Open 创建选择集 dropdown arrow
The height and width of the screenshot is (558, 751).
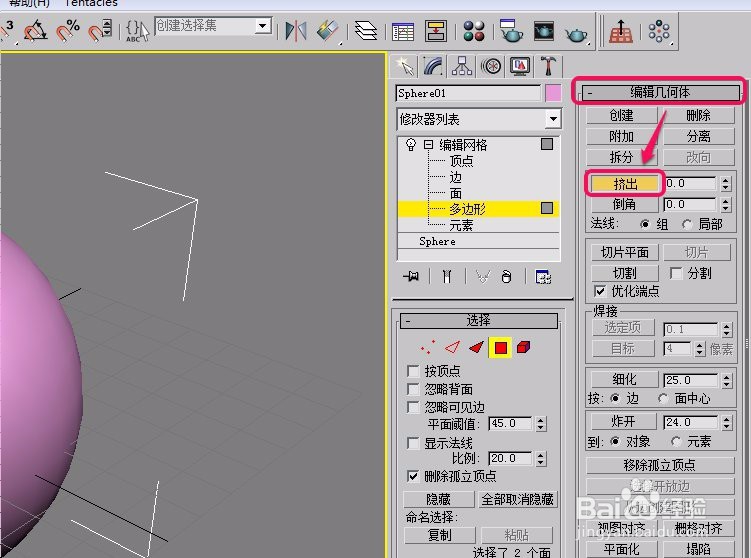[262, 25]
